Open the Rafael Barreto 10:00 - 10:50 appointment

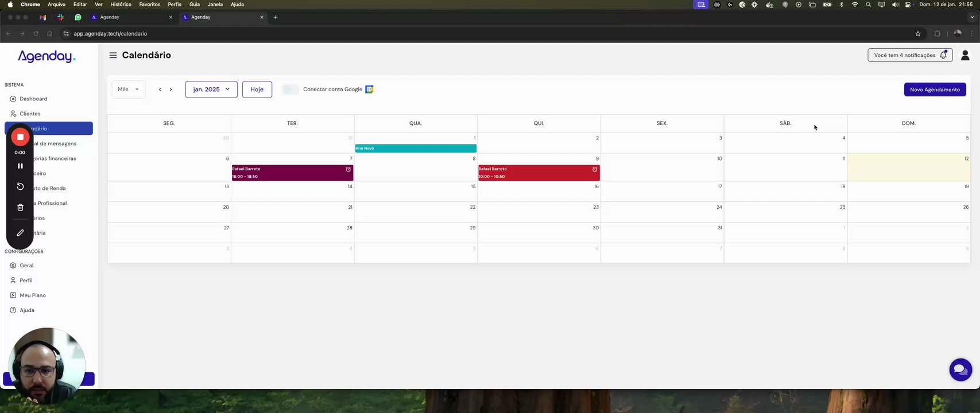click(x=539, y=173)
